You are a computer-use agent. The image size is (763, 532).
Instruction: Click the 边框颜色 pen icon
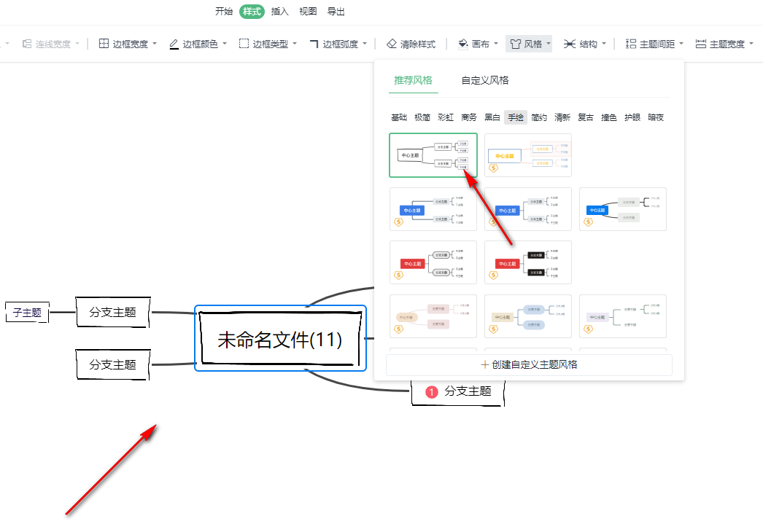pyautogui.click(x=174, y=44)
